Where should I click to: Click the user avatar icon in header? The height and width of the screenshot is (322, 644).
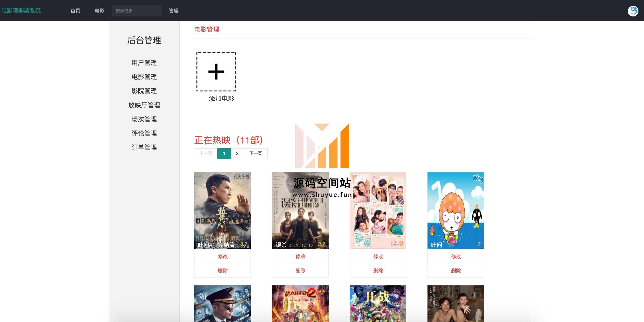tap(633, 11)
